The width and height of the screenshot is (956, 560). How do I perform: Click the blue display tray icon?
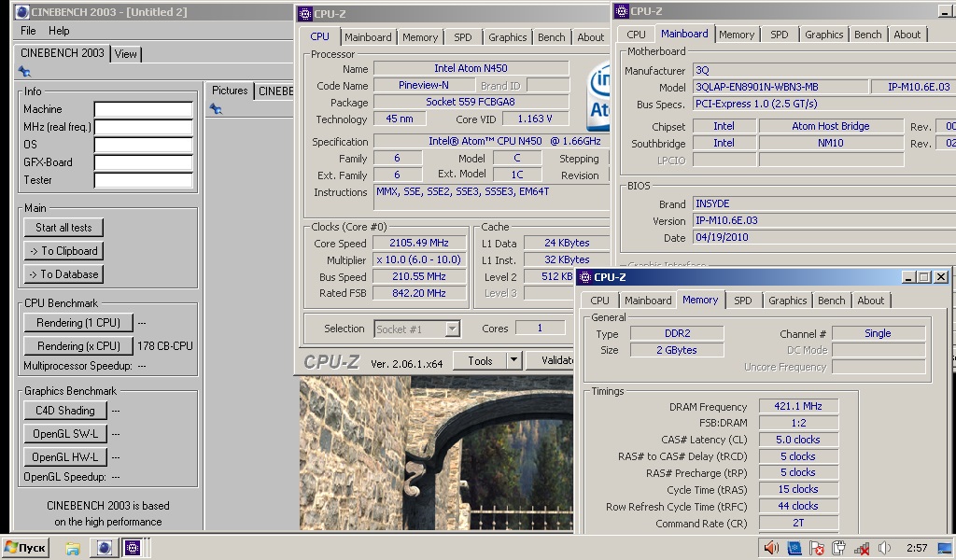(x=794, y=549)
